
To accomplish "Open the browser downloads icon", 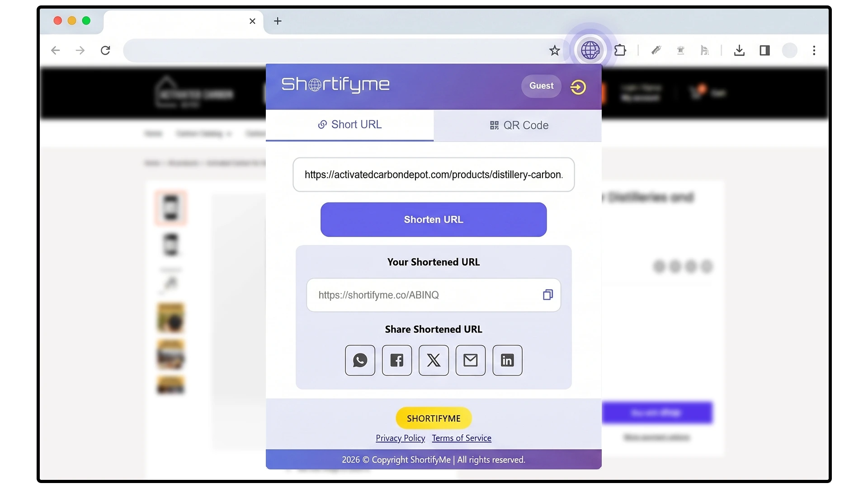I will 739,50.
